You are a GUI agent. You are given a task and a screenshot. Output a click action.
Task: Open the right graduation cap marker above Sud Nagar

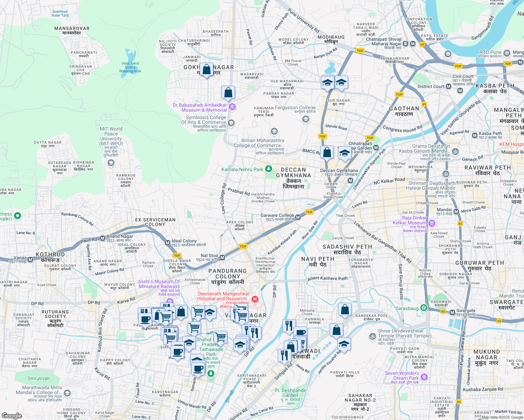pyautogui.click(x=341, y=83)
